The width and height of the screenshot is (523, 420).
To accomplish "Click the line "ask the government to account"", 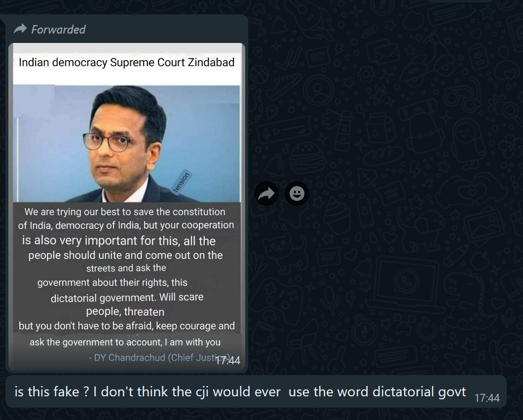I will pyautogui.click(x=125, y=343).
